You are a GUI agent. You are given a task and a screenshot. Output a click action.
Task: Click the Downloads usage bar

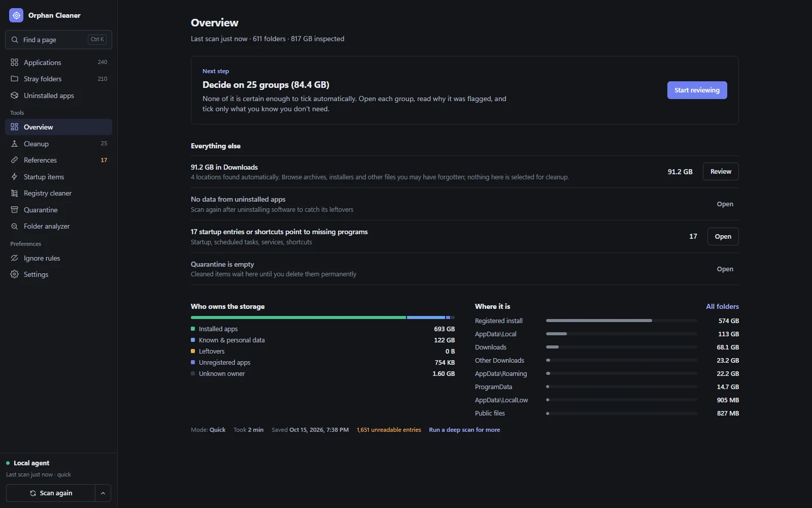tap(621, 347)
